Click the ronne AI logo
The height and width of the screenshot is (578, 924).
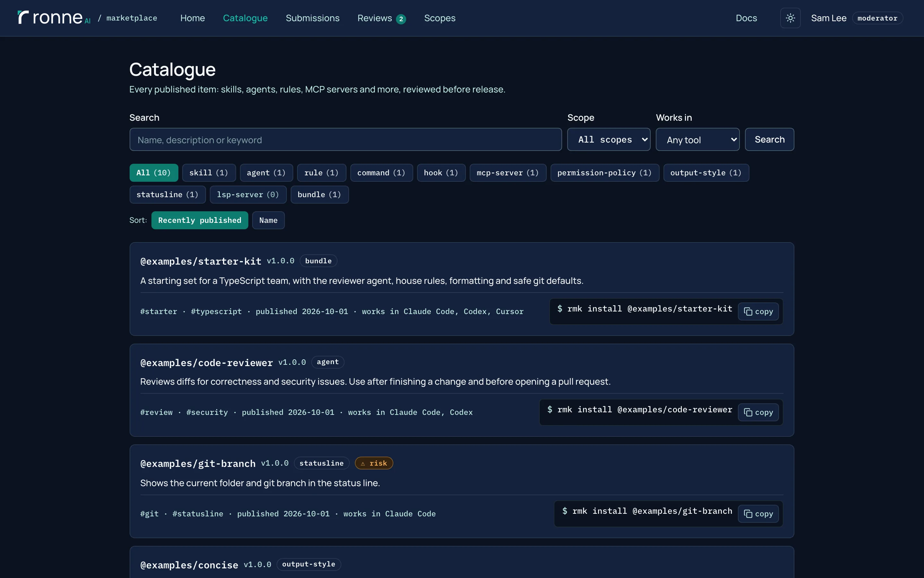coord(54,18)
